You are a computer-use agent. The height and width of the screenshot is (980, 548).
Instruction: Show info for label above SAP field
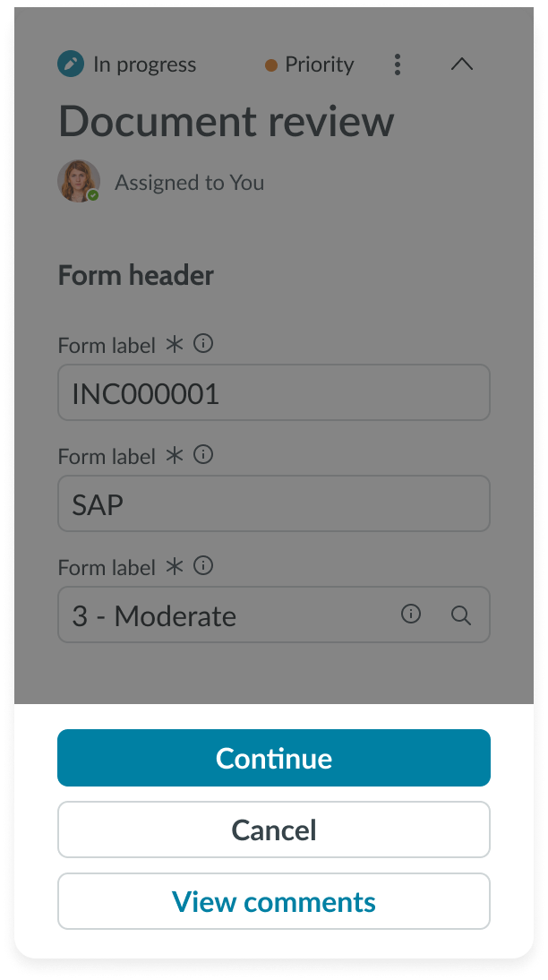(x=204, y=455)
